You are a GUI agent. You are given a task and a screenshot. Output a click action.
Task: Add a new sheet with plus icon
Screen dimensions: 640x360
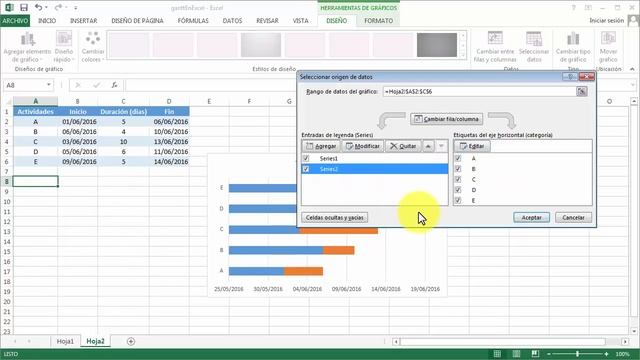[x=131, y=341]
